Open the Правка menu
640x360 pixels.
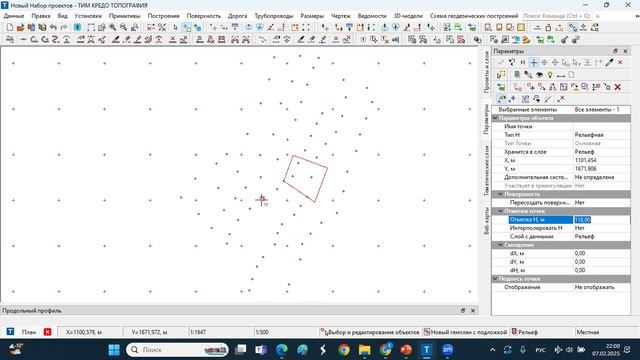tap(41, 16)
